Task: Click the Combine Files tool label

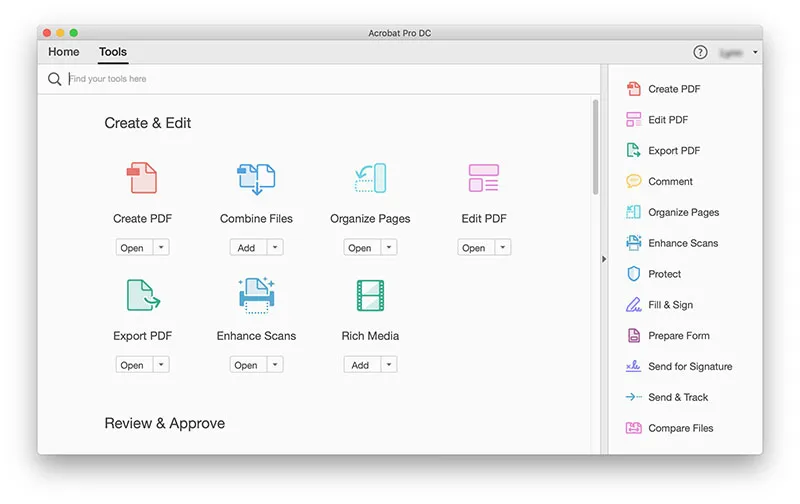Action: tap(256, 218)
